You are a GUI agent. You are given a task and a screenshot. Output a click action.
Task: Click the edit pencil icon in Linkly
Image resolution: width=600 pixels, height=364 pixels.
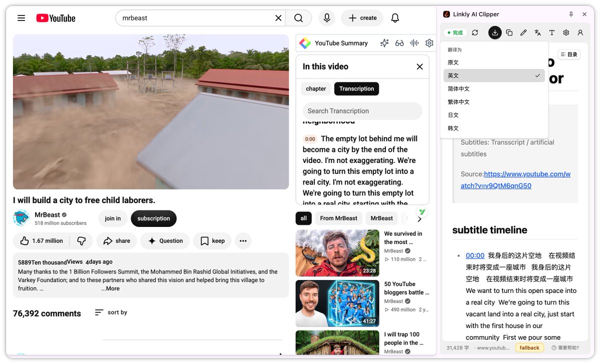pos(523,32)
